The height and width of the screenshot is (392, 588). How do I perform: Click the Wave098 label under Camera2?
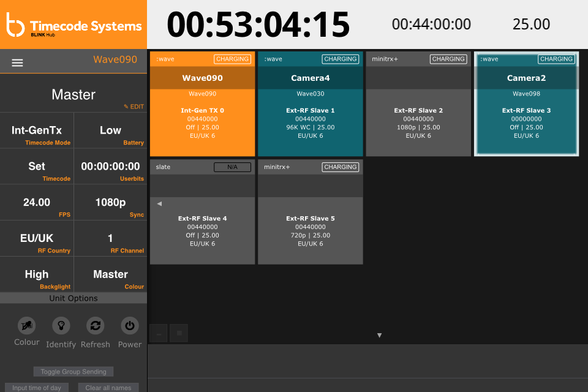[x=527, y=94]
